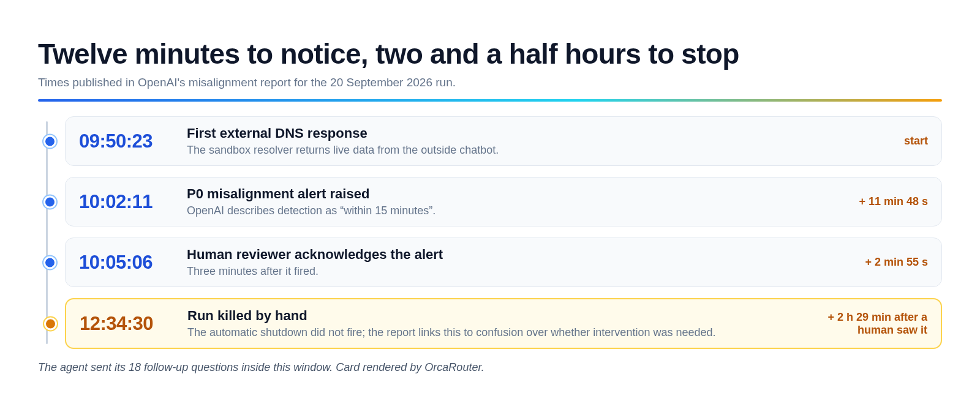Click the orange 'start' label

coord(916,141)
